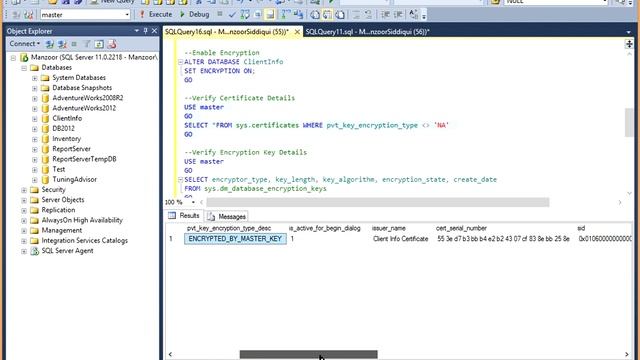Click the editor split window handle icon

[x=629, y=44]
